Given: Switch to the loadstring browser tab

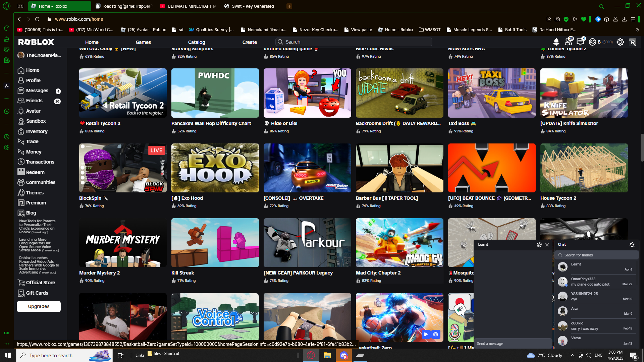Looking at the screenshot, I should coord(123,6).
